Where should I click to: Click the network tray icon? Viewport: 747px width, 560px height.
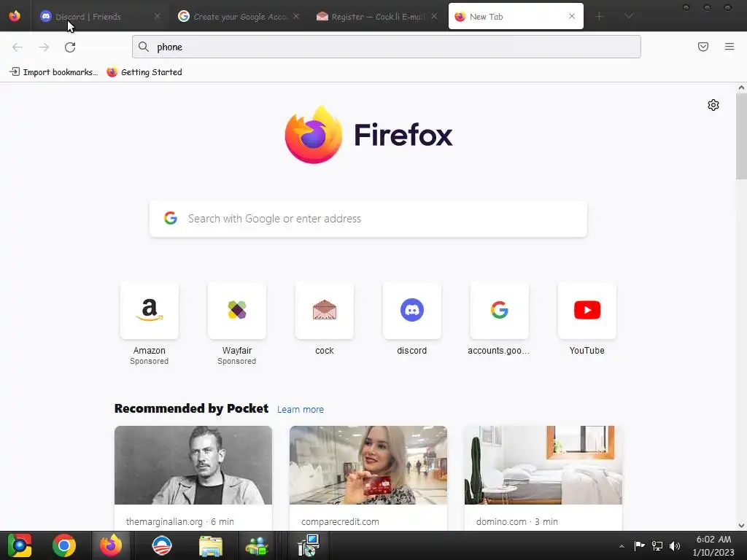click(x=657, y=545)
